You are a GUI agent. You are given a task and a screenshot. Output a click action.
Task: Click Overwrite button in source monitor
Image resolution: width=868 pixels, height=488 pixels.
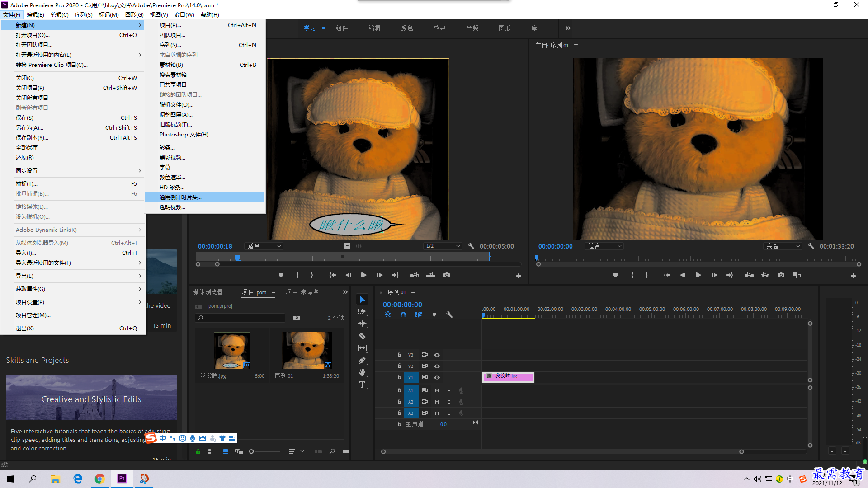pos(430,275)
